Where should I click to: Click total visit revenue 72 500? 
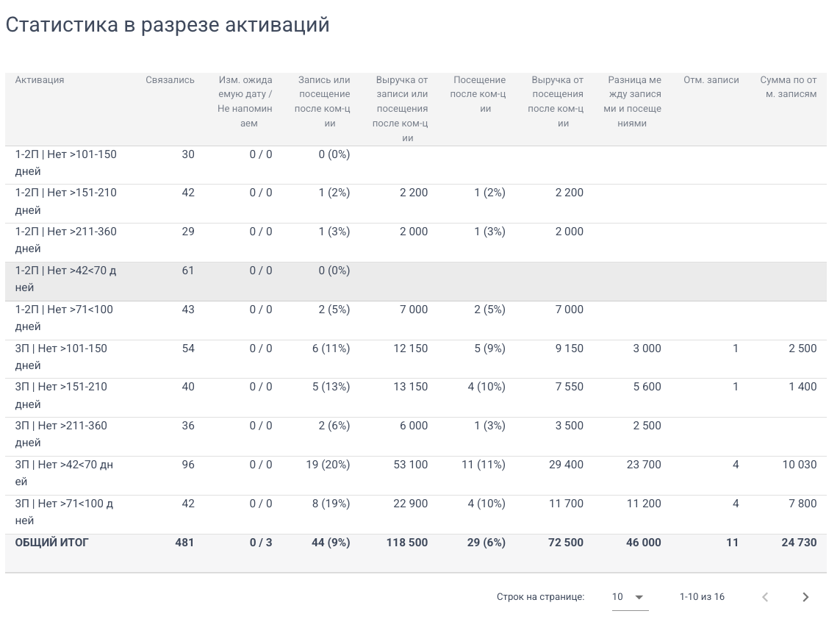tap(566, 542)
